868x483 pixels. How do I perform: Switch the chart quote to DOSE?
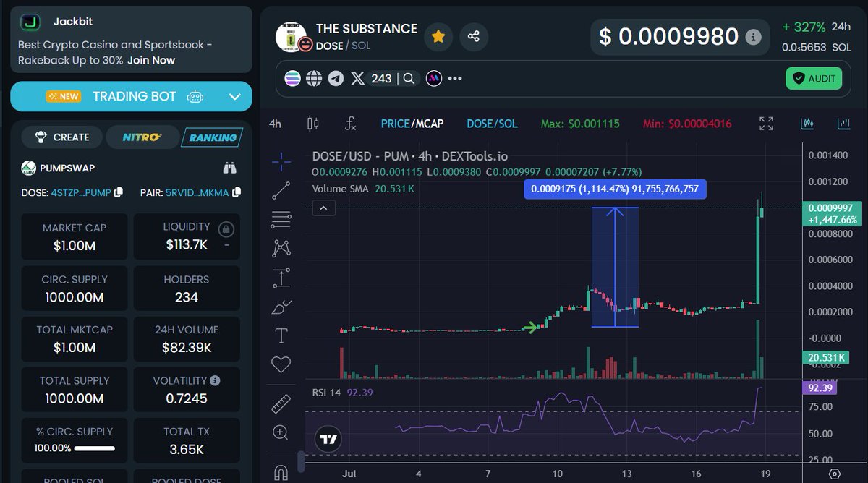click(x=480, y=124)
